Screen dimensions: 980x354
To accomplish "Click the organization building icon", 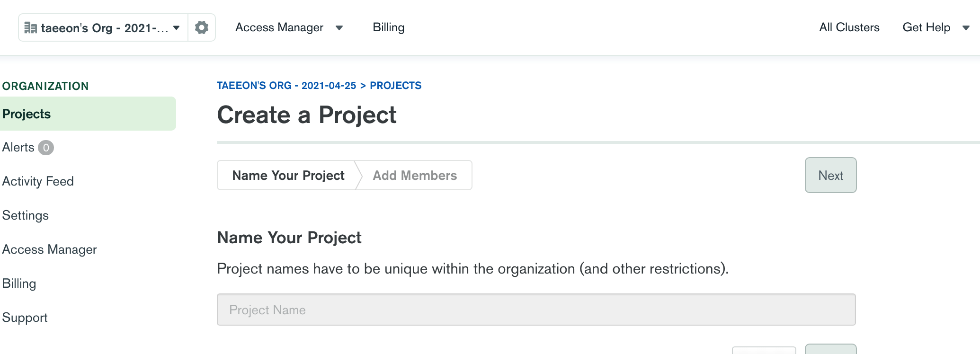I will (30, 28).
